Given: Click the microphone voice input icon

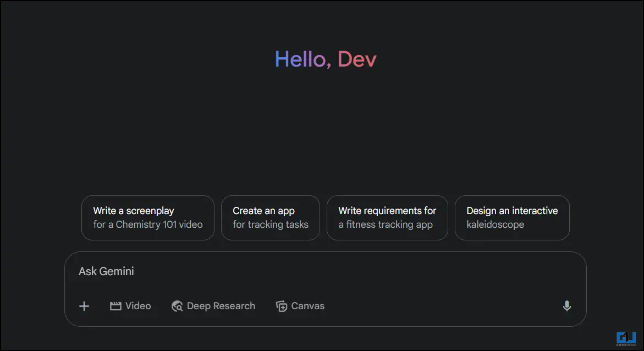Looking at the screenshot, I should click(x=567, y=306).
